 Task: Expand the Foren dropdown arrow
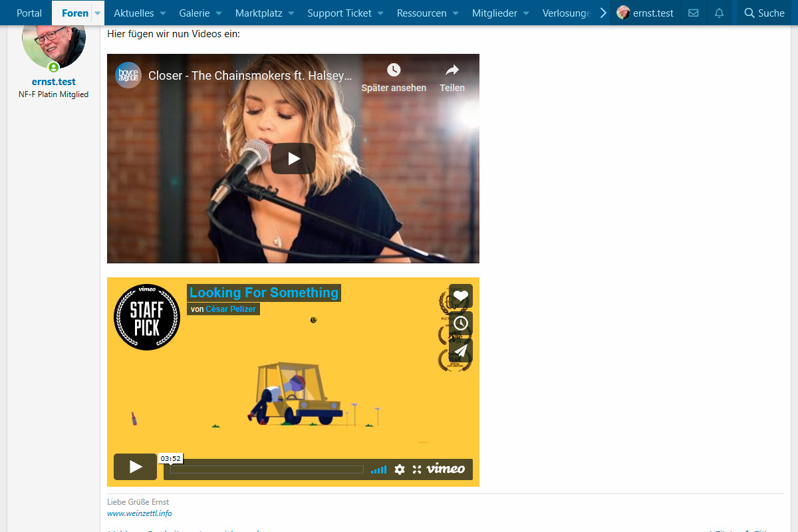tap(98, 13)
